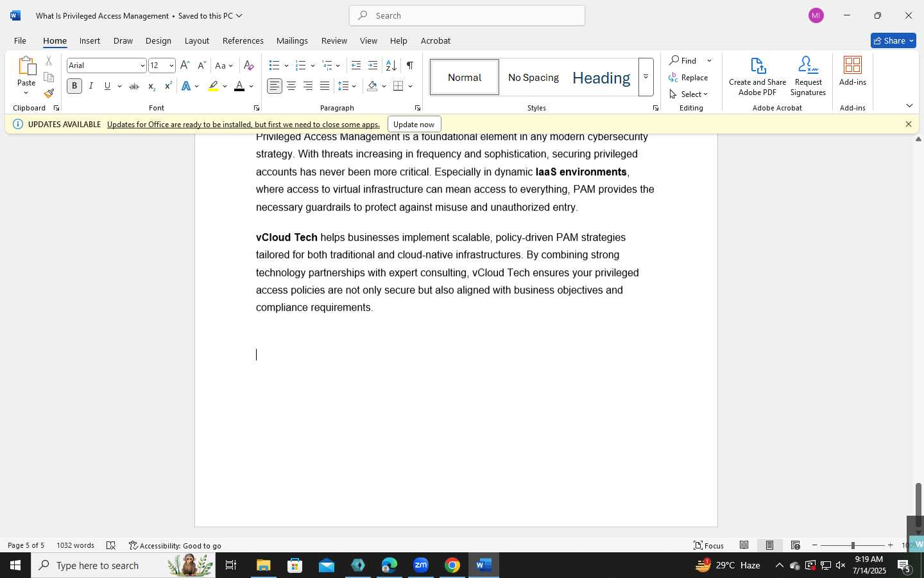Apply the Heading style
The image size is (924, 578).
click(601, 78)
